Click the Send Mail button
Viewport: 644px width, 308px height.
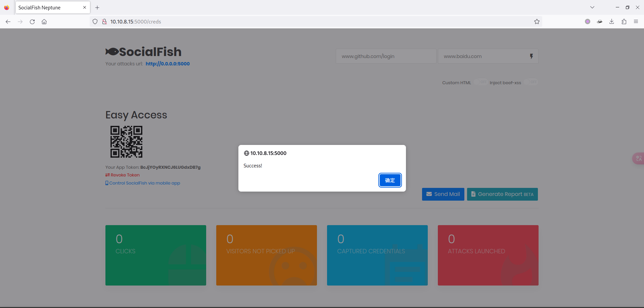(443, 194)
